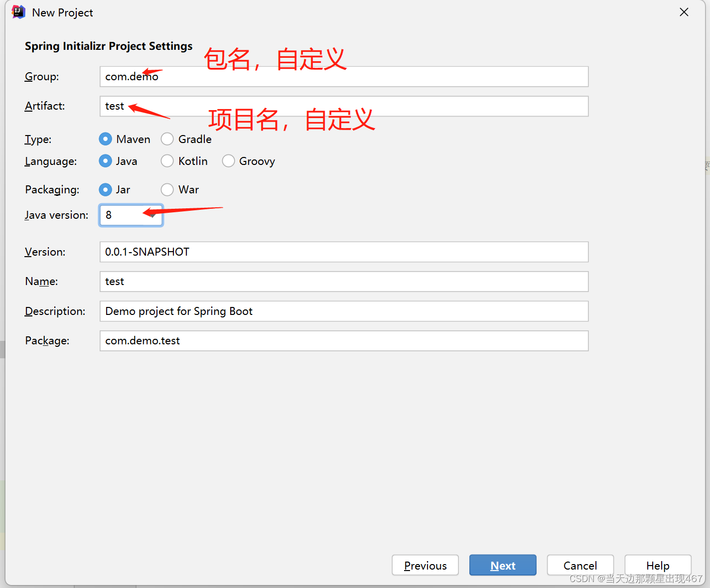Select Java as the language
Image resolution: width=710 pixels, height=588 pixels.
[105, 161]
